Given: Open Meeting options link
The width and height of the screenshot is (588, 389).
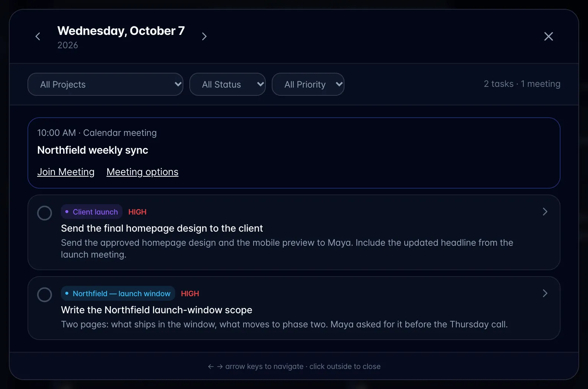Looking at the screenshot, I should click(143, 172).
